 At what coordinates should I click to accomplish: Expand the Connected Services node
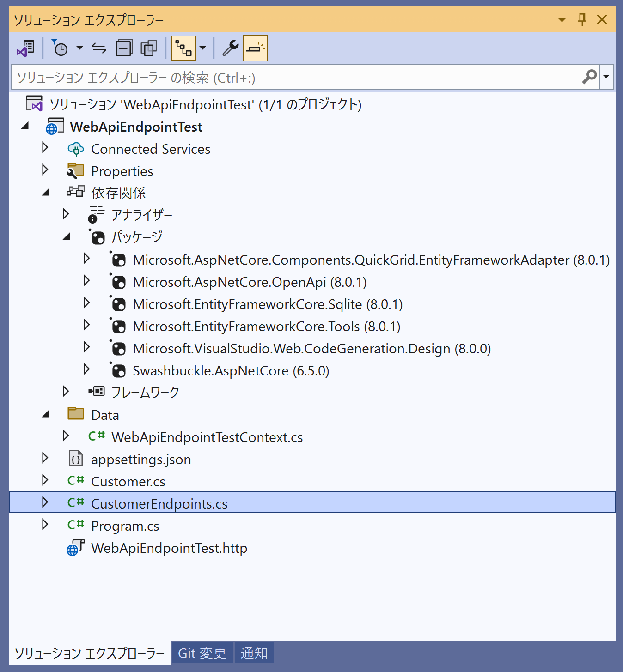(x=45, y=148)
